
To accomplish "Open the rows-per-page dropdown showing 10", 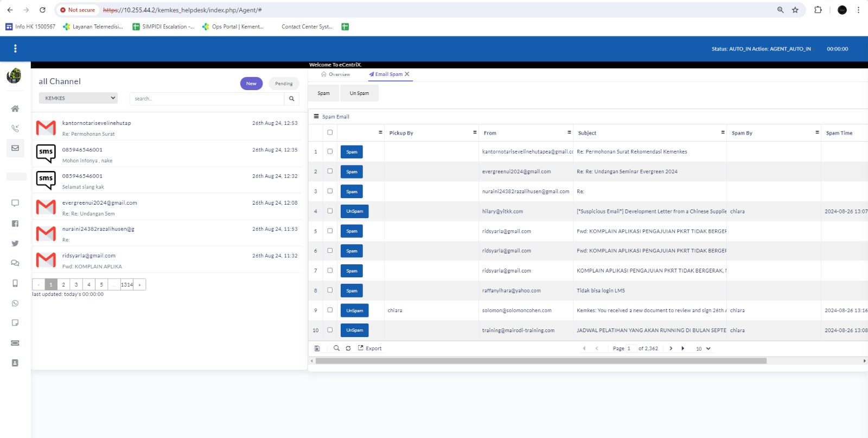I will 703,348.
